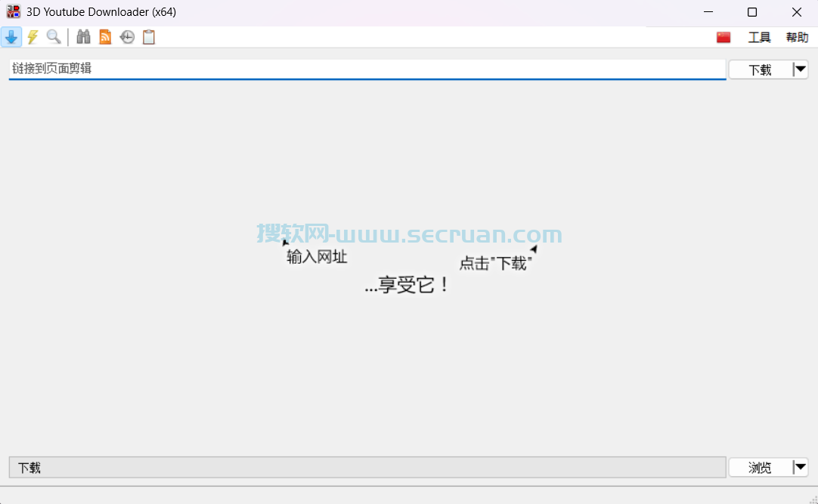Image resolution: width=818 pixels, height=504 pixels.
Task: Maximize the 3D Youtube Downloader window
Action: [752, 12]
